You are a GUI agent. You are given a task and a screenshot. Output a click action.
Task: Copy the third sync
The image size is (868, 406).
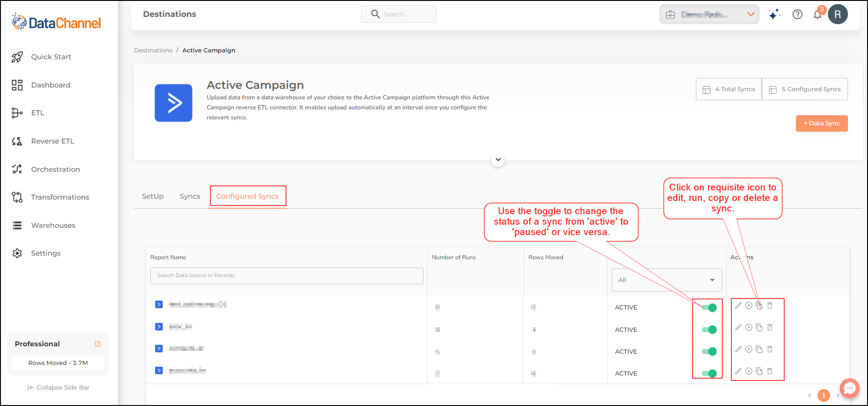click(759, 349)
